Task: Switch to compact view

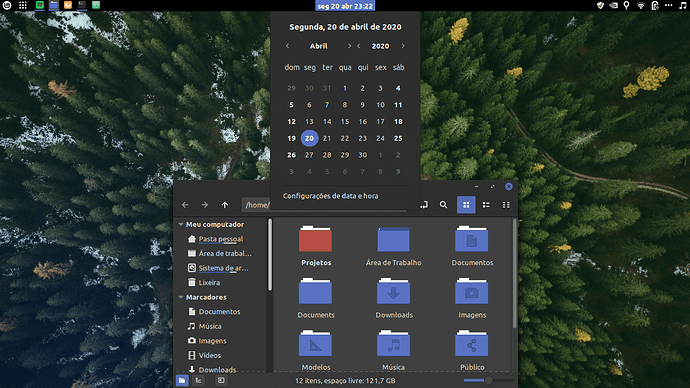Action: click(506, 205)
